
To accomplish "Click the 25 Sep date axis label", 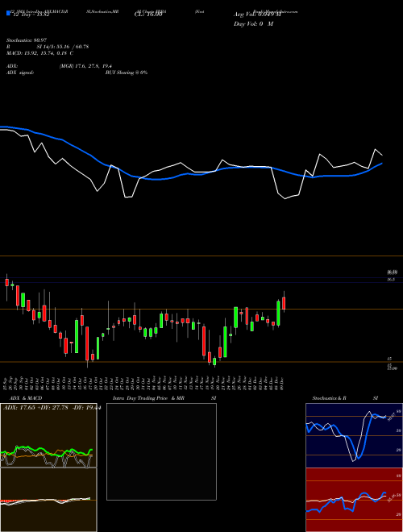I will click(6, 382).
